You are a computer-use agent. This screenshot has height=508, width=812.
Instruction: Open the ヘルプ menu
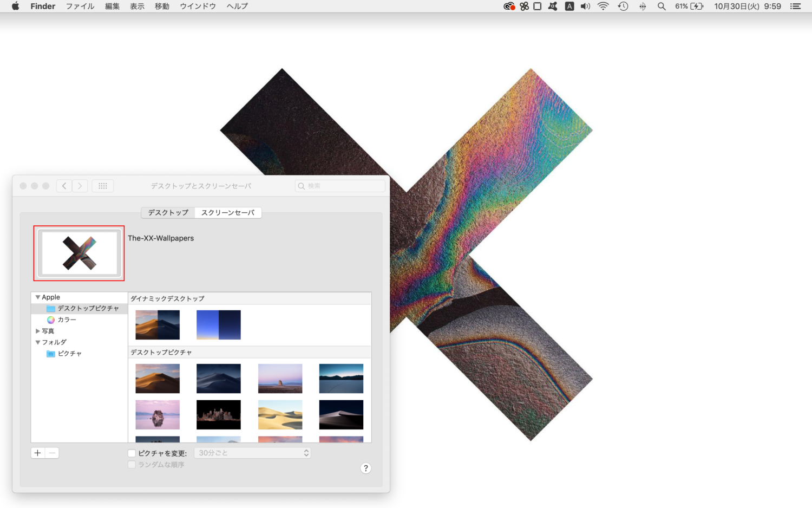click(237, 6)
